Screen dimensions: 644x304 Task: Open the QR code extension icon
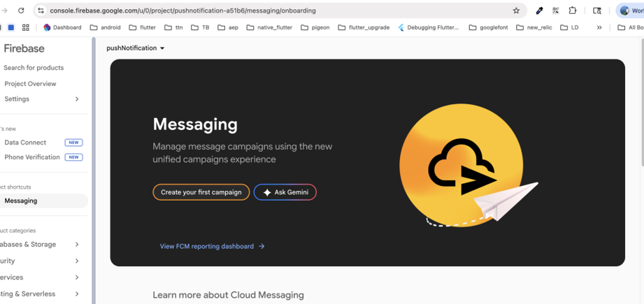[556, 10]
